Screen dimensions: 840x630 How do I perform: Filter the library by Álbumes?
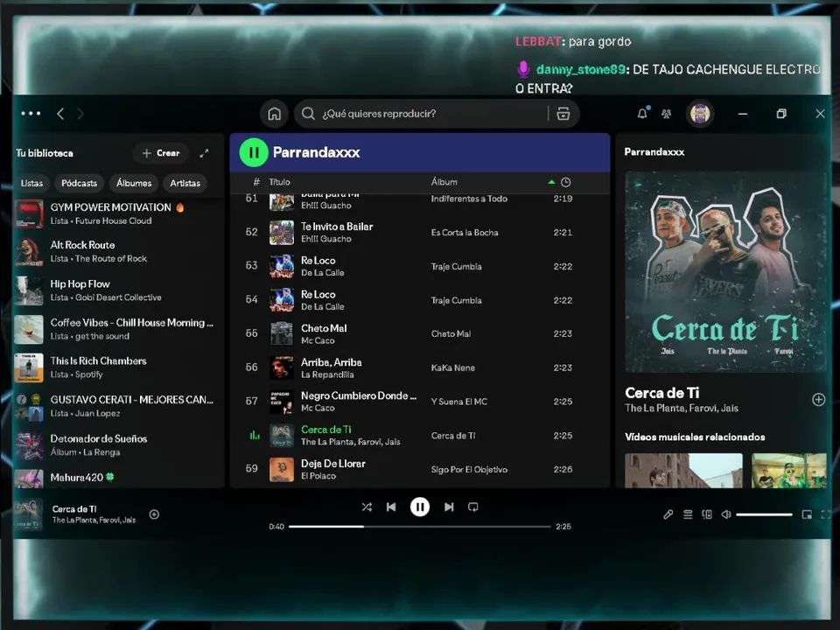click(134, 183)
